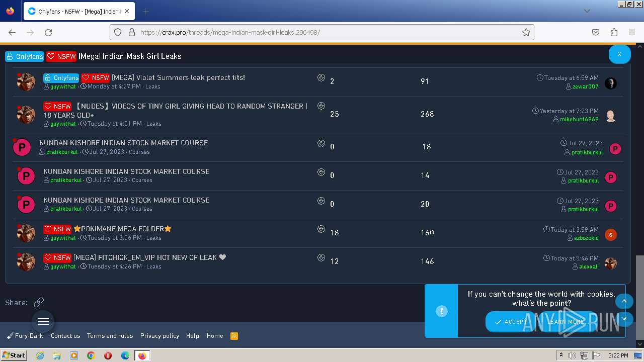Close the crax.pro browser tab

pos(126,11)
